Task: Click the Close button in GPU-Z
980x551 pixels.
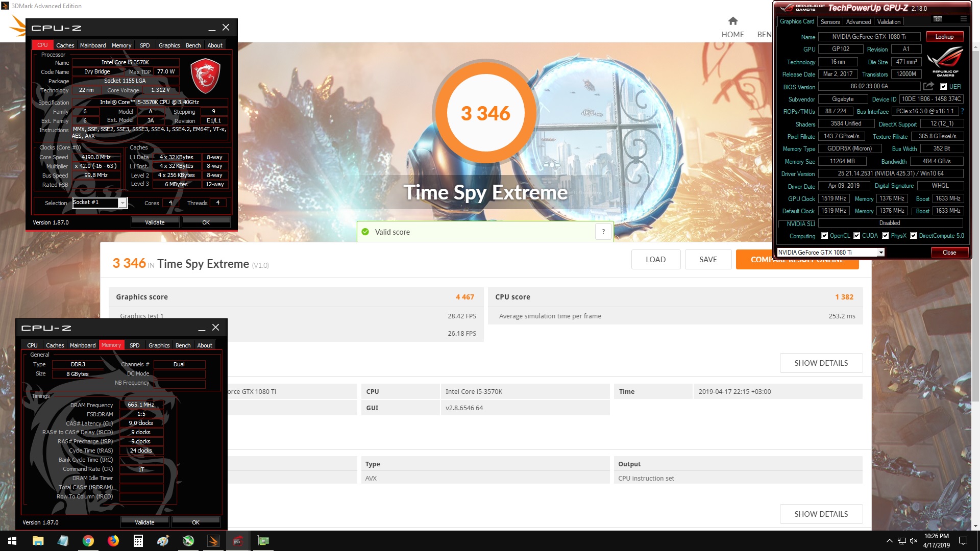Action: click(949, 253)
